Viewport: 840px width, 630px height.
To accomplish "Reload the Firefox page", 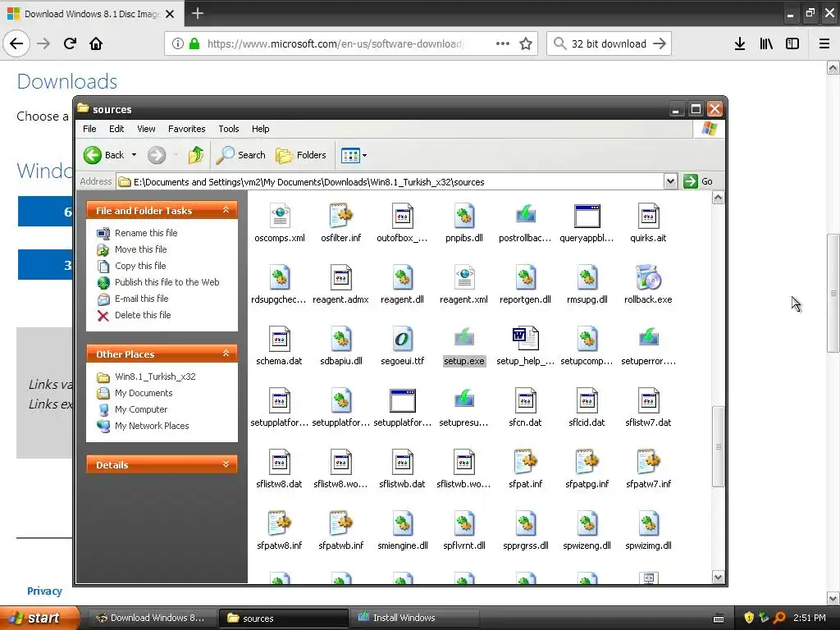I will [x=70, y=44].
